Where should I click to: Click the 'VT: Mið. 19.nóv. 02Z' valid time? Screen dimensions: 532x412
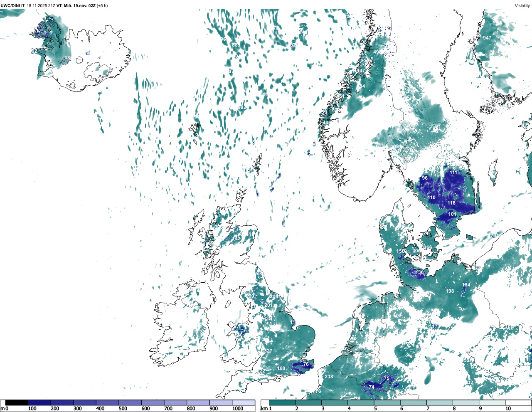point(76,5)
